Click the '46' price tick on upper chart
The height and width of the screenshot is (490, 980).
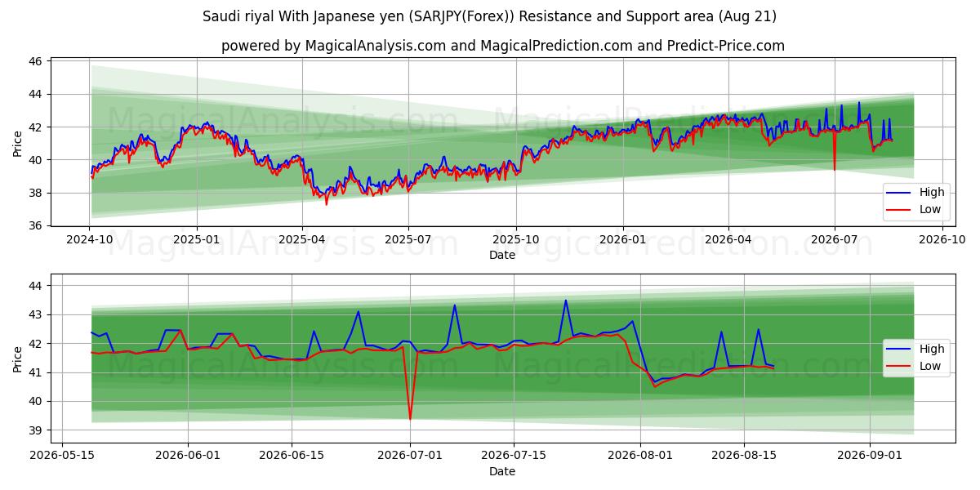coord(36,61)
